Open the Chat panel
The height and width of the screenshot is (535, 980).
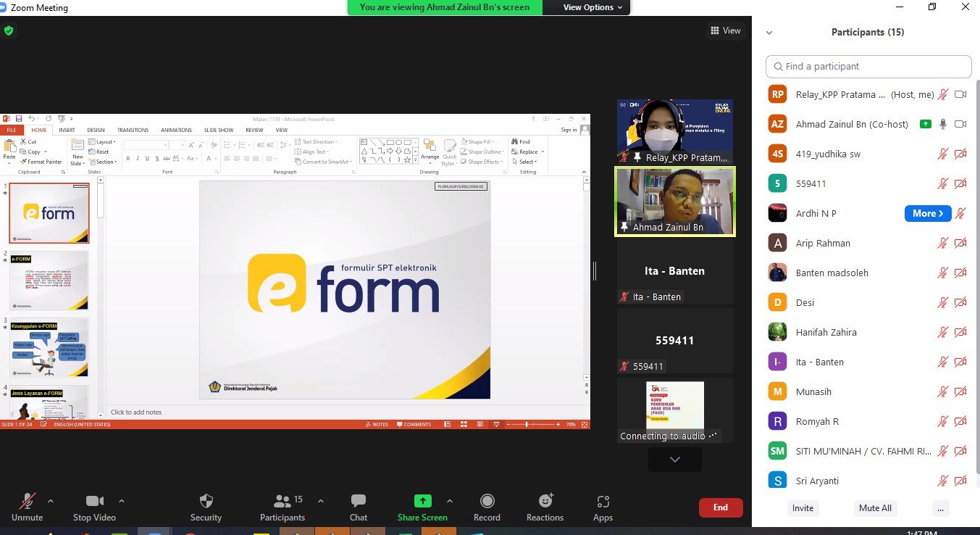tap(358, 502)
